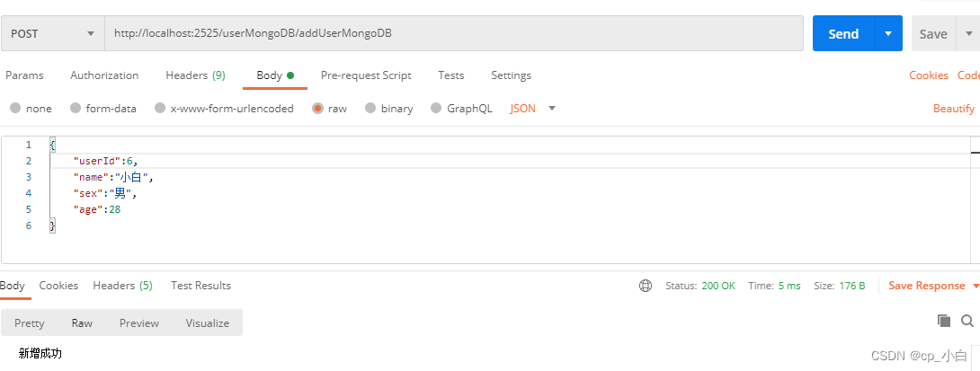The width and height of the screenshot is (980, 371).
Task: Click the "age":28 line in editor
Action: 97,210
